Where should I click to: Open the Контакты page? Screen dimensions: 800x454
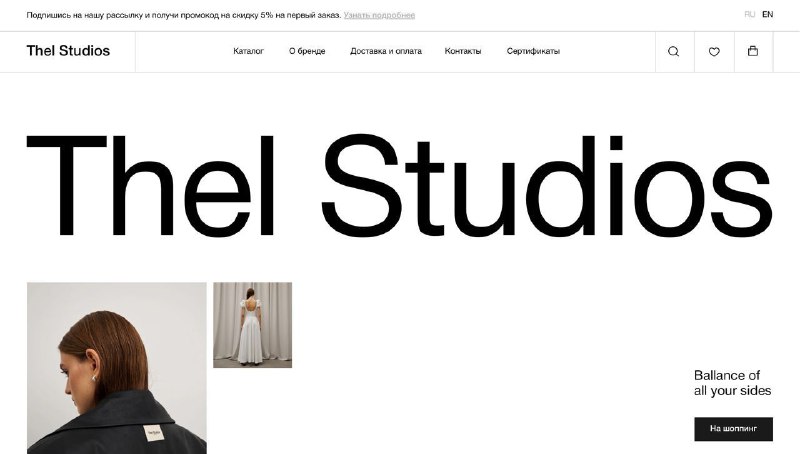point(463,51)
